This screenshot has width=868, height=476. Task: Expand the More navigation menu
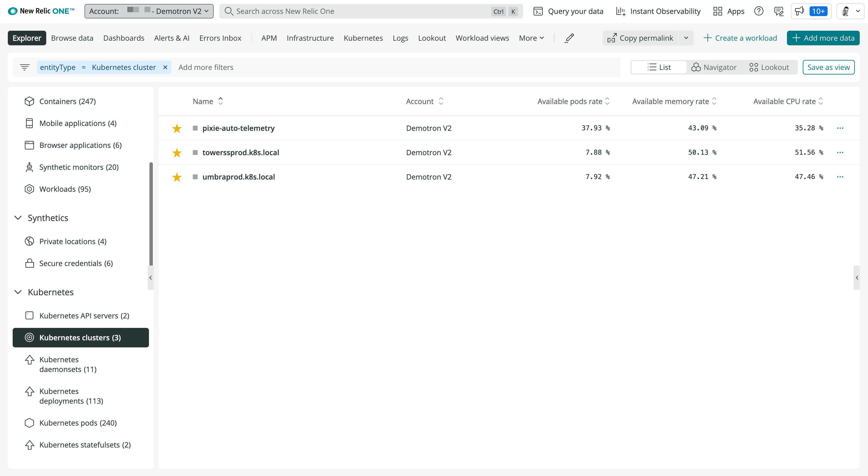point(531,38)
